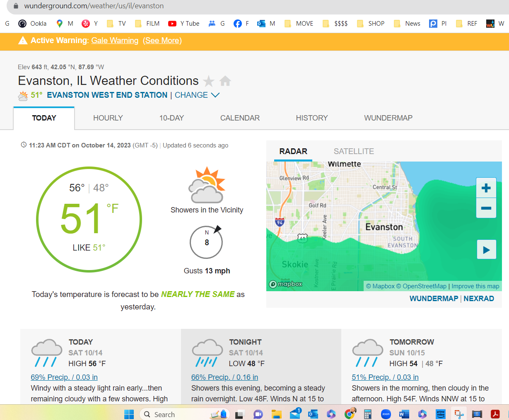Click the address bar URL
Viewport: 509px width, 420px height.
pos(94,6)
